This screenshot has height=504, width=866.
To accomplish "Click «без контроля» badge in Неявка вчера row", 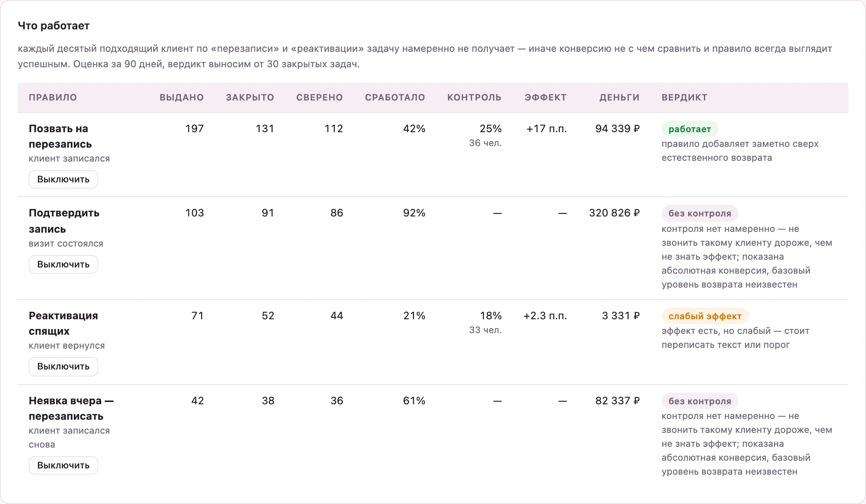I will coord(700,401).
